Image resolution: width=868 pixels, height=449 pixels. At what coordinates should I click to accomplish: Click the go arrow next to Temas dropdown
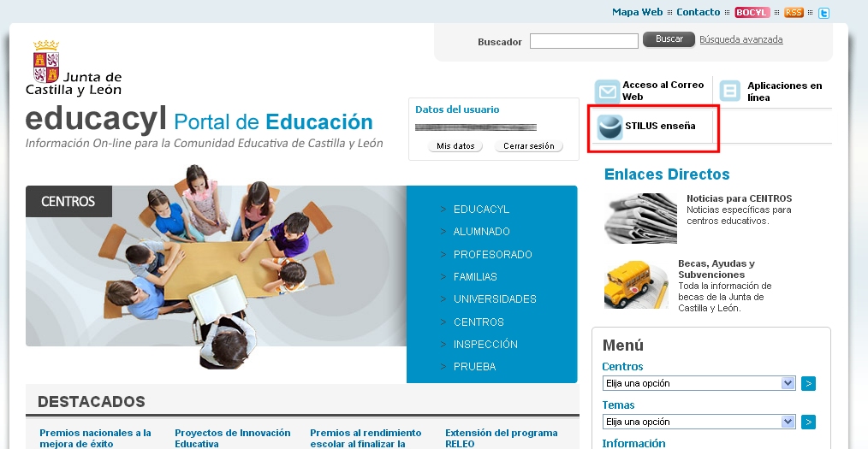click(808, 422)
